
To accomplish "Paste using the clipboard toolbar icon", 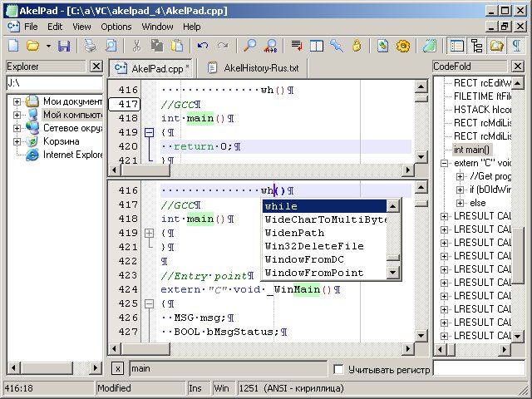I will (x=177, y=46).
